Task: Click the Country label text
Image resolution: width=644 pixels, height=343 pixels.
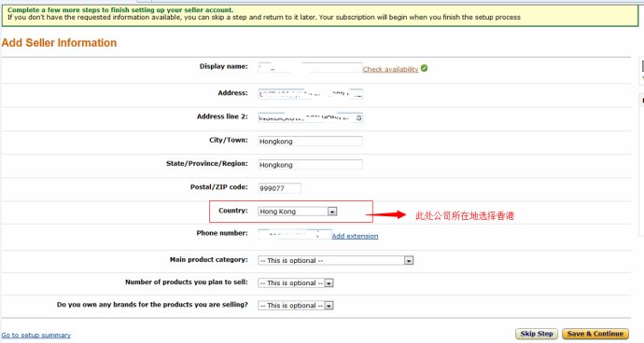Action: click(233, 211)
